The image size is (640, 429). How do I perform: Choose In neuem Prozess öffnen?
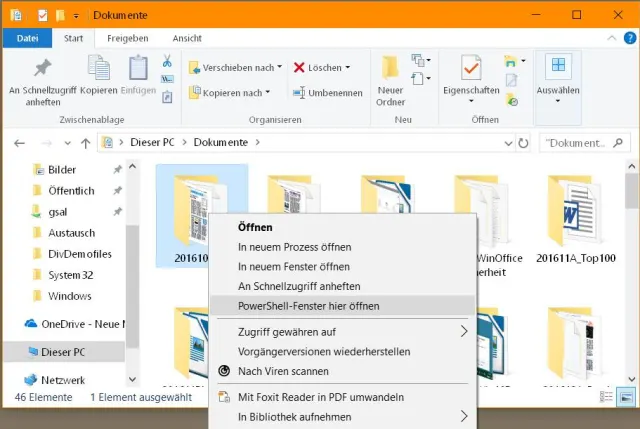(342, 247)
